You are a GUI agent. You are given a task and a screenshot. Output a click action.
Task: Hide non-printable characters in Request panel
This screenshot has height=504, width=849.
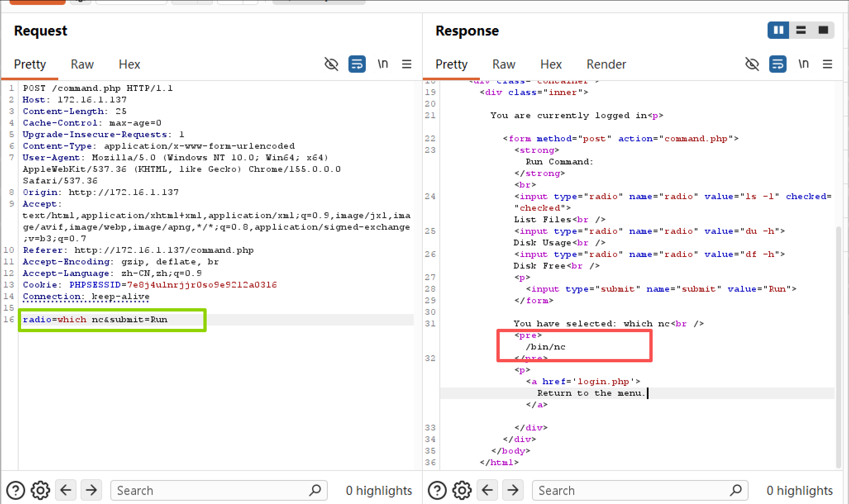(331, 64)
